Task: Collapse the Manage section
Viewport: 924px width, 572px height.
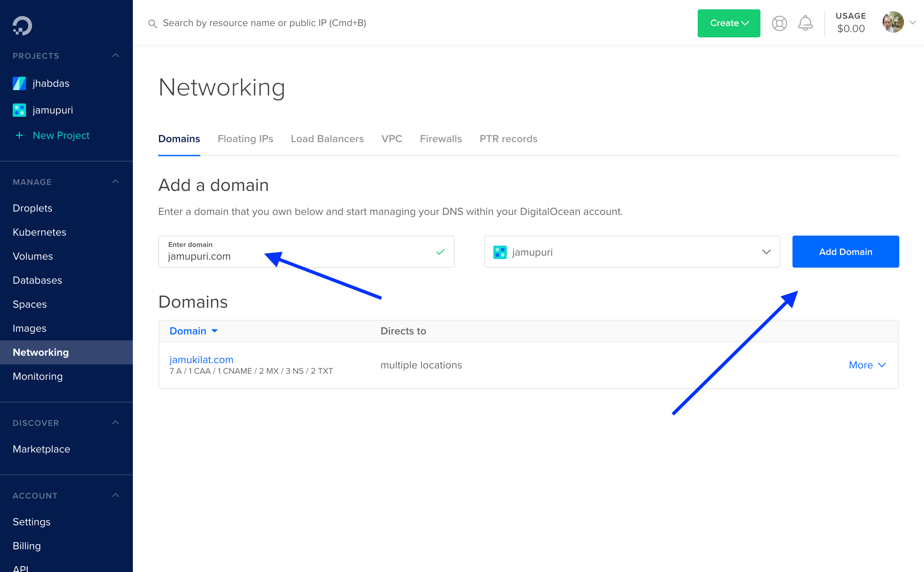Action: [116, 182]
